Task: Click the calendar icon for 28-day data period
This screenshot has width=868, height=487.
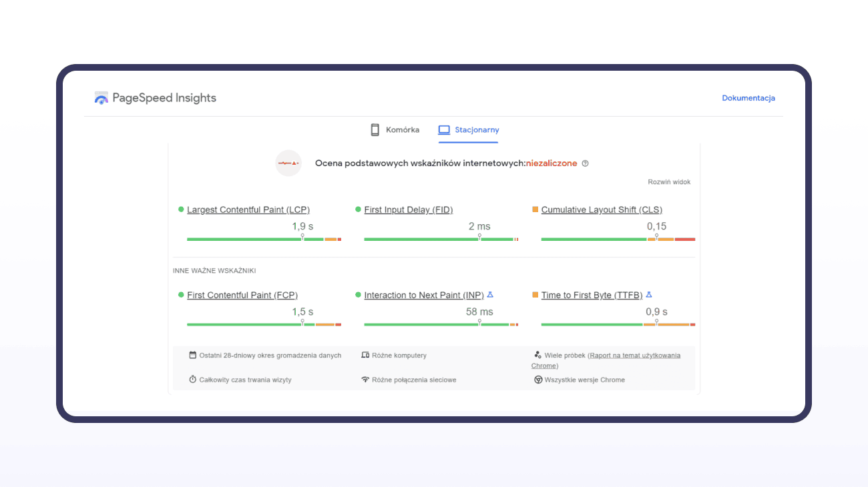Action: pos(193,355)
